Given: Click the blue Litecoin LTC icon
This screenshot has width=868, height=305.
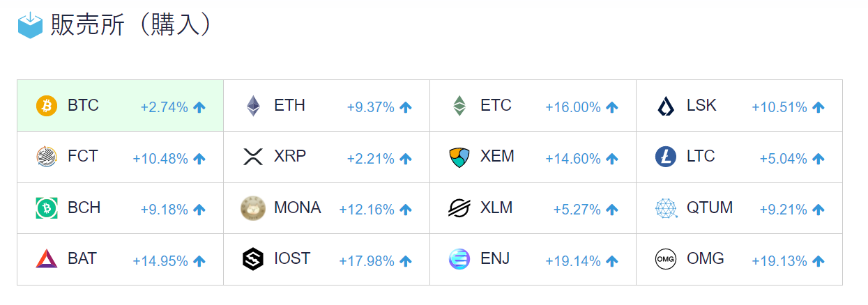Looking at the screenshot, I should 665,157.
